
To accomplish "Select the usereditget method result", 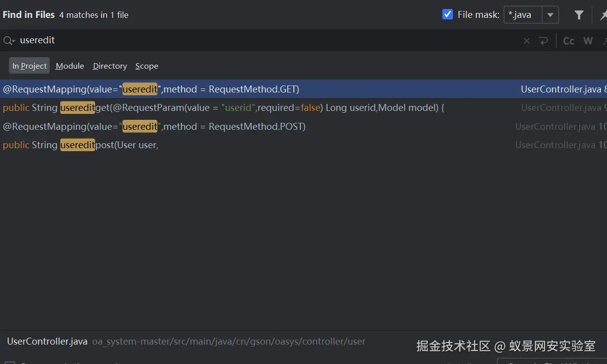I will point(223,107).
